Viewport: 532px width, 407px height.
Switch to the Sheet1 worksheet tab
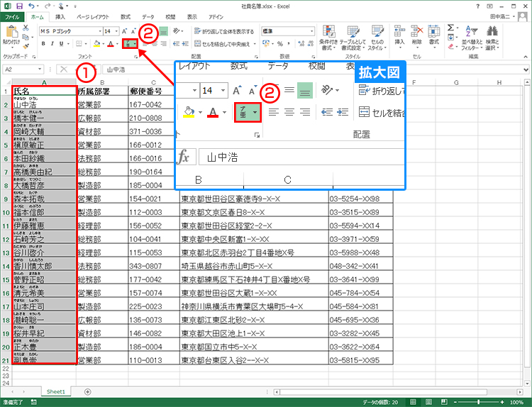tap(55, 391)
